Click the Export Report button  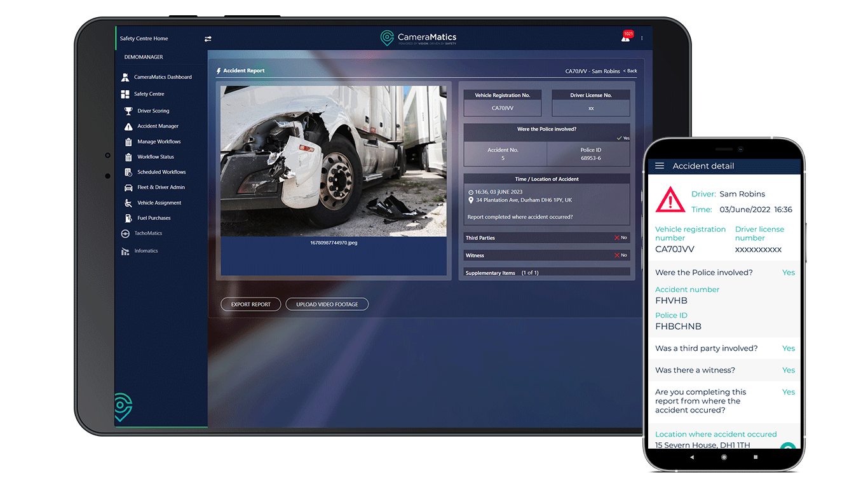point(251,304)
